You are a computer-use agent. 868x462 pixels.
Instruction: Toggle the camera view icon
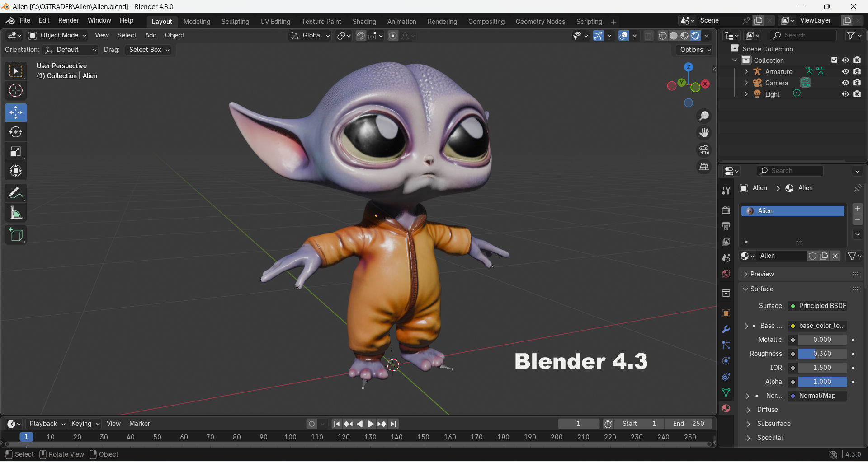coord(704,149)
